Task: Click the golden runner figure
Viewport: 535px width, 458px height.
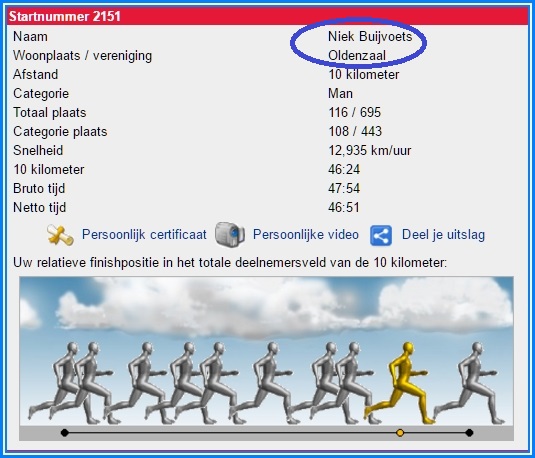Action: coord(400,383)
